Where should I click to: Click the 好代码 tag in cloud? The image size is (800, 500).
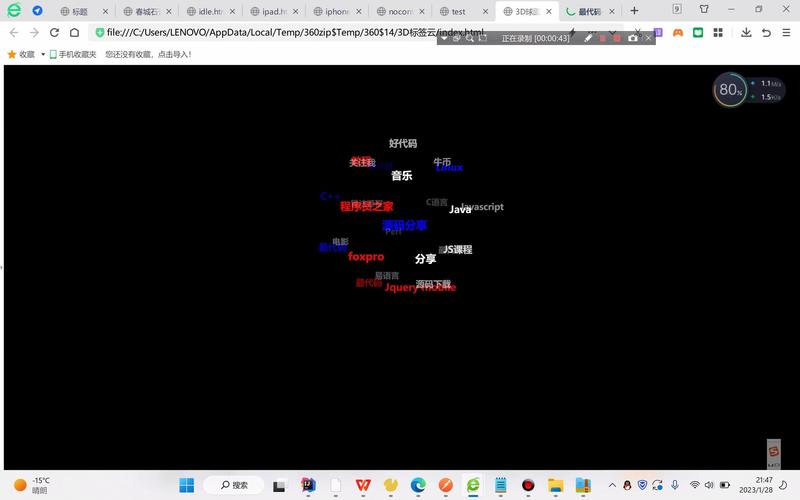click(403, 143)
